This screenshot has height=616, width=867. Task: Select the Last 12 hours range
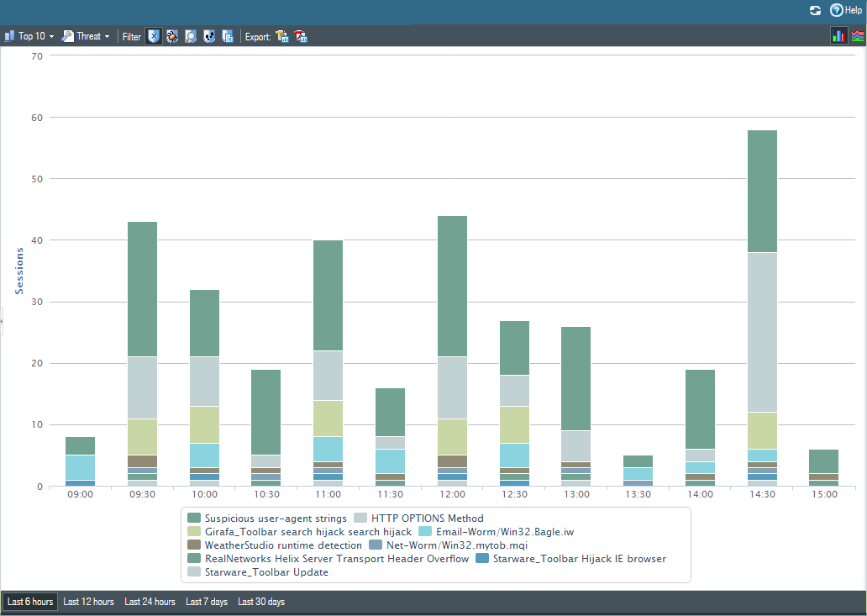coord(88,602)
